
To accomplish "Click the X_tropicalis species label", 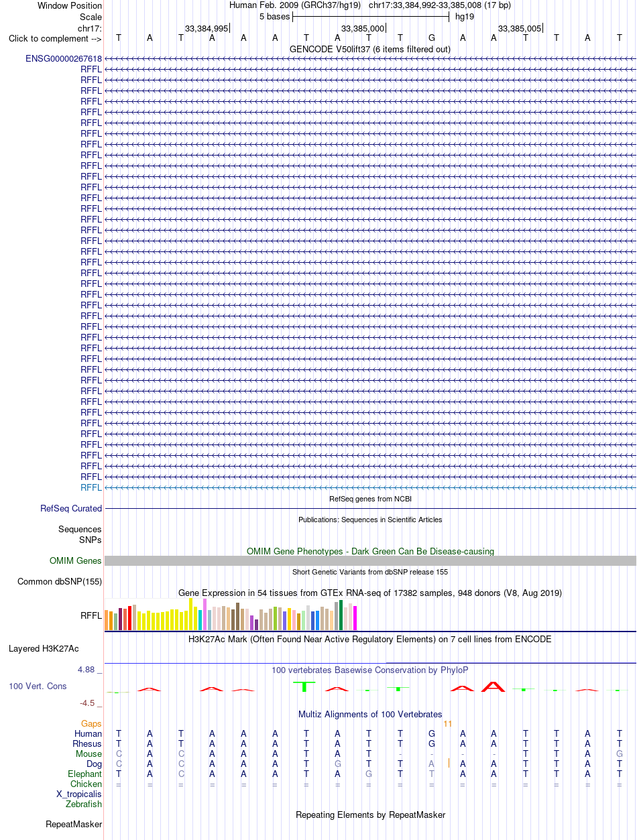I will (x=79, y=794).
